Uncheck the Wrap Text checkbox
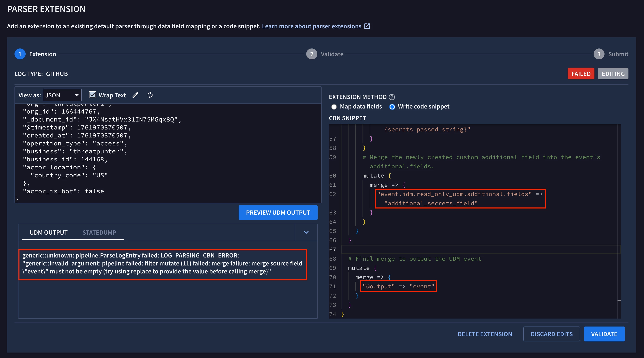The image size is (644, 358). [x=92, y=95]
